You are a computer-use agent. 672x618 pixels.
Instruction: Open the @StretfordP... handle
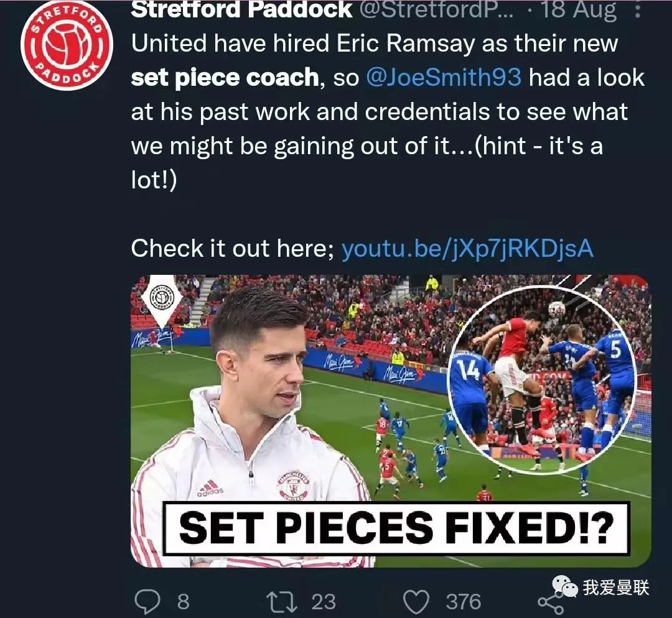click(x=436, y=9)
